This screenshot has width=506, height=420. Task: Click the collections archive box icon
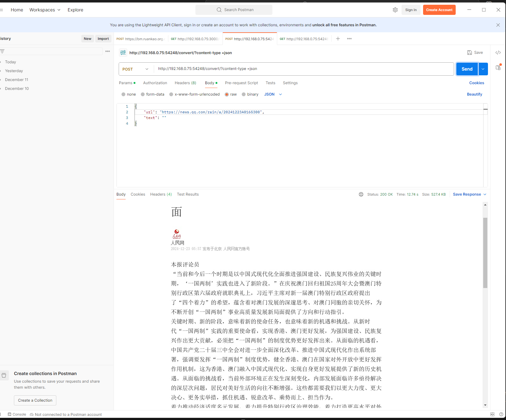[4, 375]
